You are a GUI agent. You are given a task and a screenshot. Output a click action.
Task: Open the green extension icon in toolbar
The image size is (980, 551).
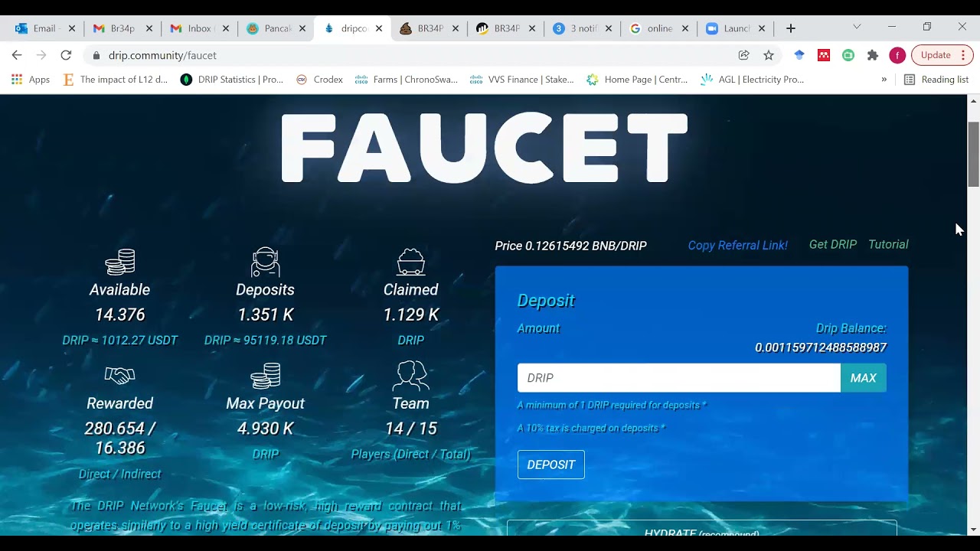pos(848,55)
